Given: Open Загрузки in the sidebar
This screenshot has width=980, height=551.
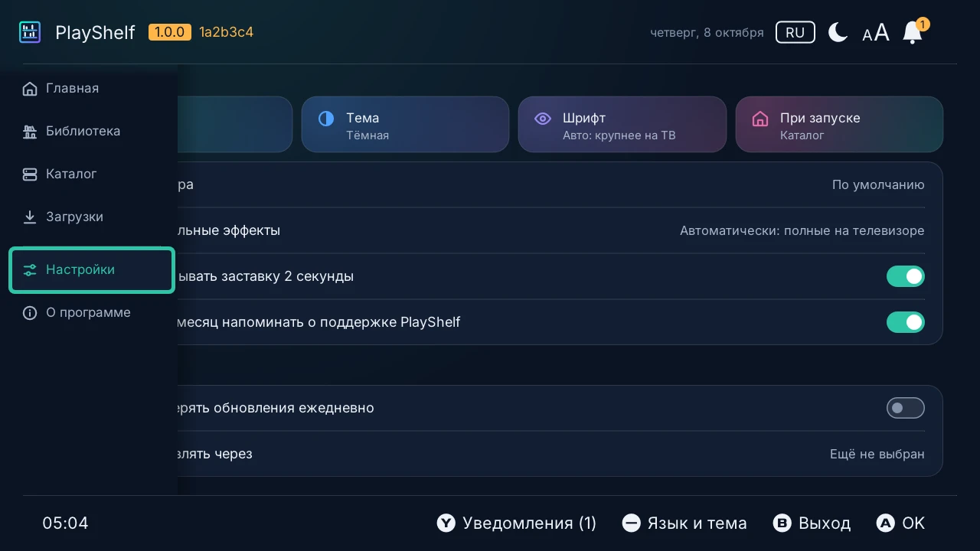Looking at the screenshot, I should pyautogui.click(x=92, y=217).
